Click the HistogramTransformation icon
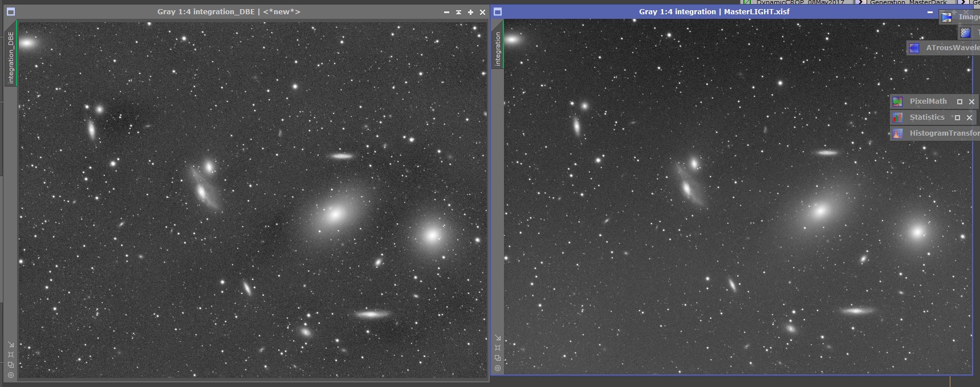Screen dimensions: 980x387 [x=898, y=133]
